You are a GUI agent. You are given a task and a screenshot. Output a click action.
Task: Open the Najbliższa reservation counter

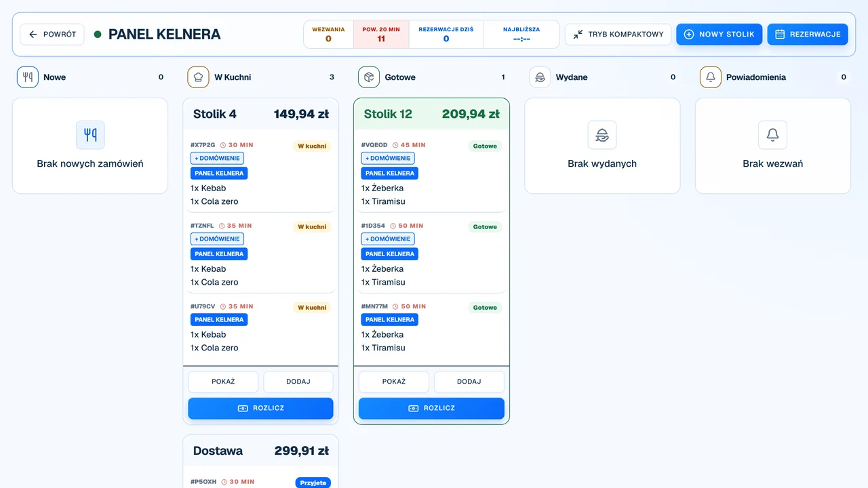click(x=521, y=35)
